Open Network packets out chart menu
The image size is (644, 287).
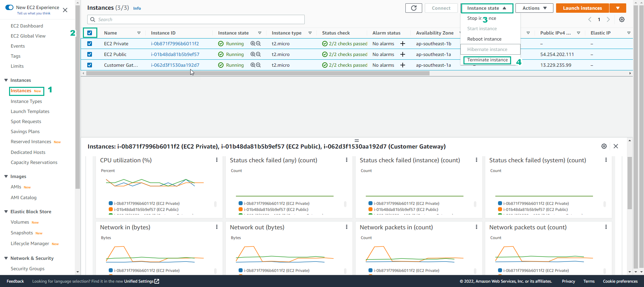[606, 227]
